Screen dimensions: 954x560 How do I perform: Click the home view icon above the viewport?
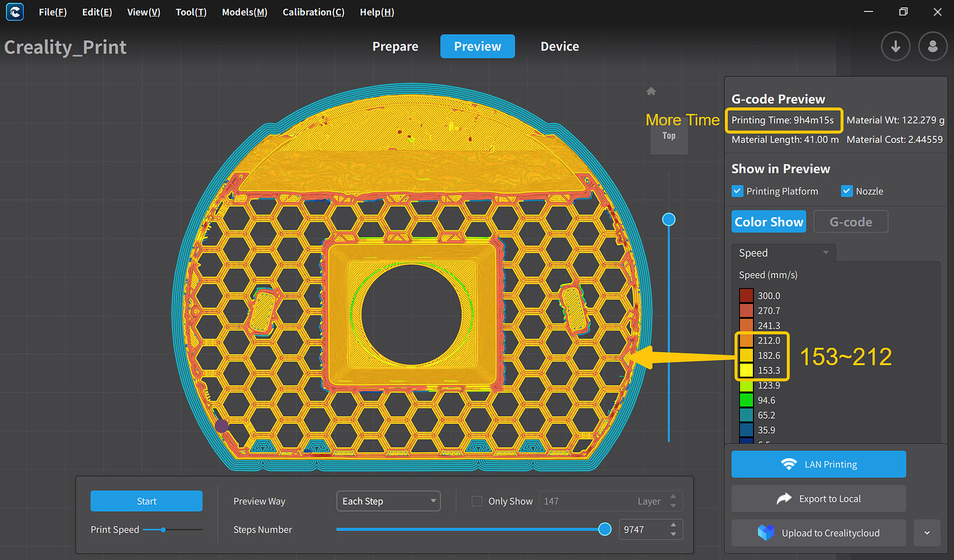coord(651,91)
